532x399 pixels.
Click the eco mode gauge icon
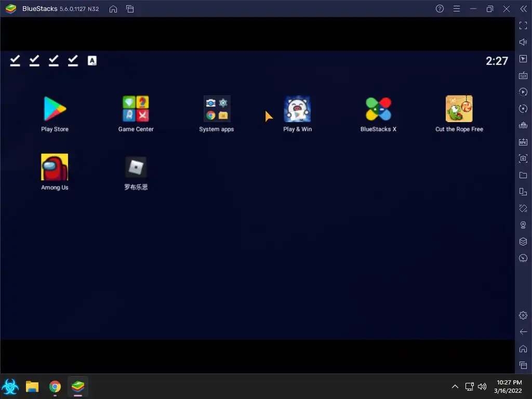click(x=523, y=258)
